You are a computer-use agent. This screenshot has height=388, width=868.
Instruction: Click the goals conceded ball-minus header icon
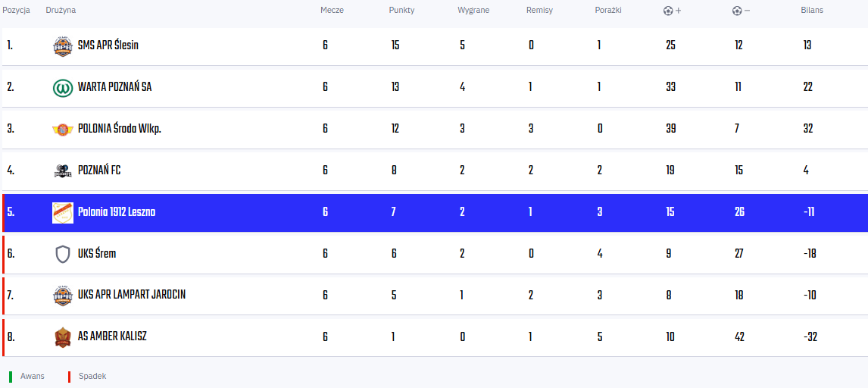tap(741, 11)
